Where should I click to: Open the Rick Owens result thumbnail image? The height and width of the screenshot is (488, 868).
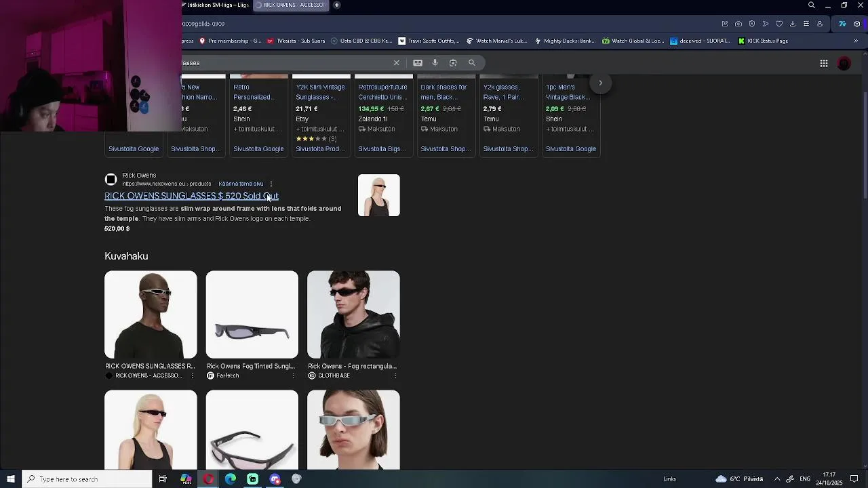pos(379,195)
